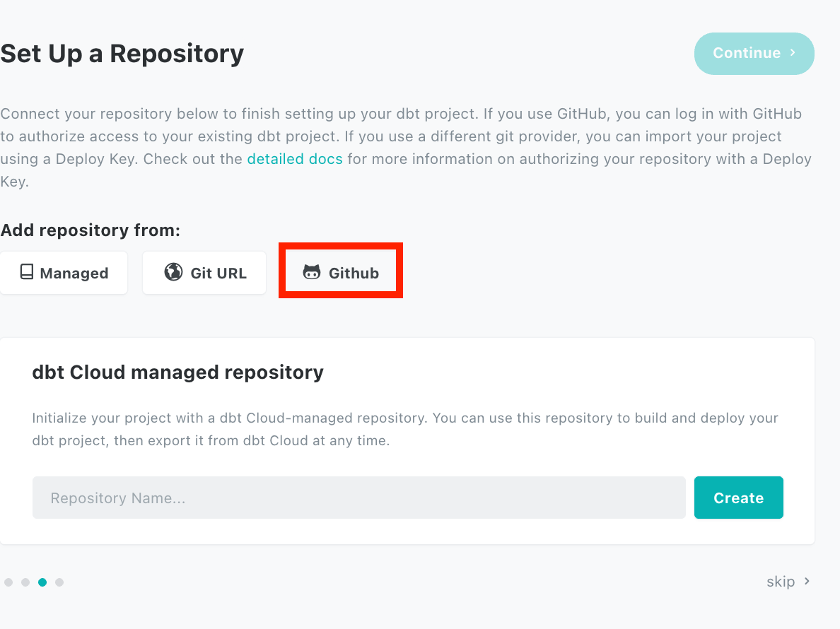Click the first pagination dot
The width and height of the screenshot is (840, 629).
8,582
